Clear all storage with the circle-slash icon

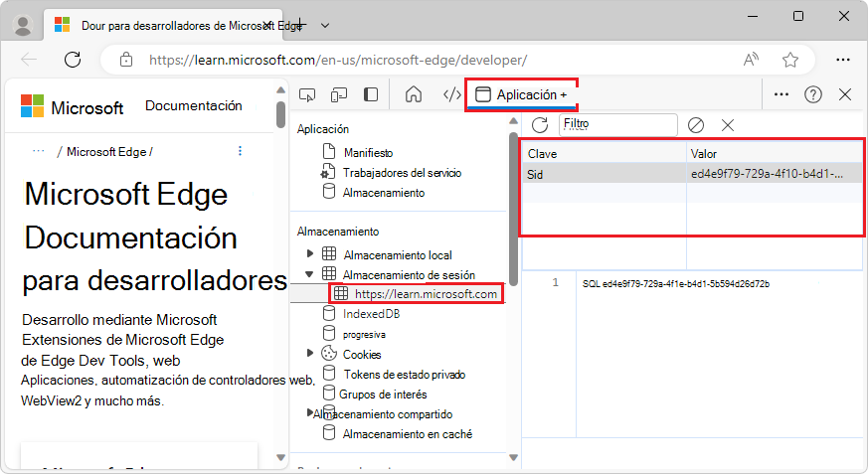click(x=696, y=125)
